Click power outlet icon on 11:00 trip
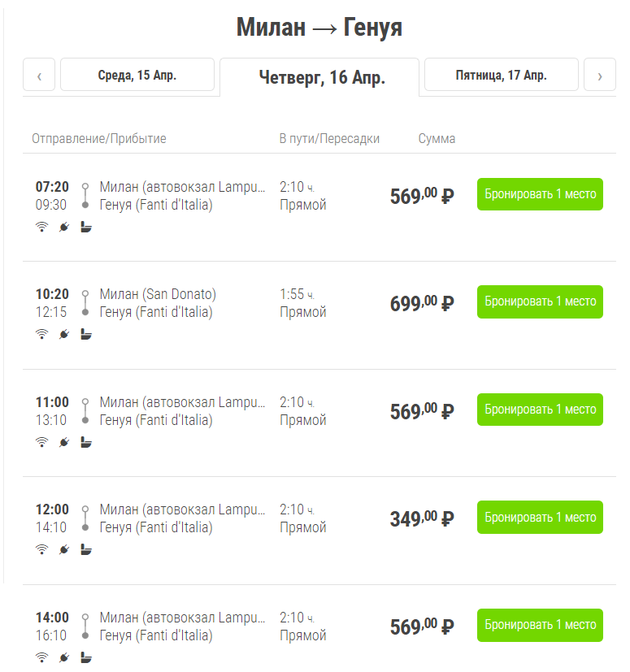Viewport: 630px width, 672px height. click(x=64, y=442)
